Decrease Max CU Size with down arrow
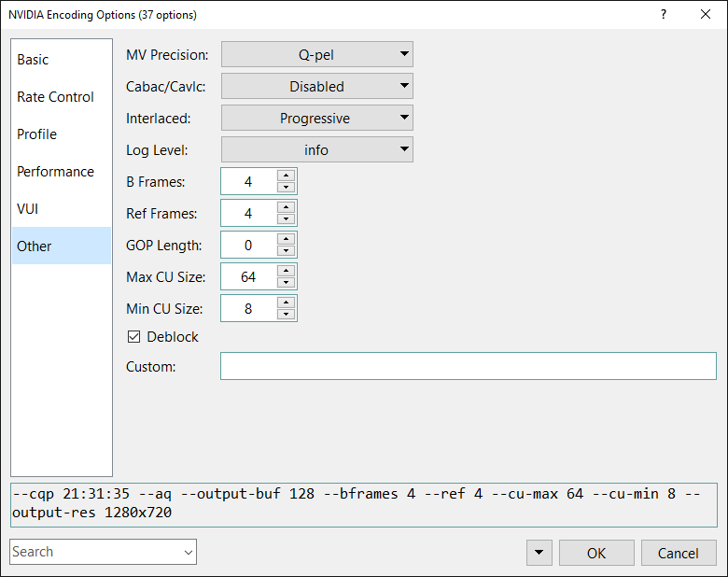The width and height of the screenshot is (728, 577). click(286, 283)
